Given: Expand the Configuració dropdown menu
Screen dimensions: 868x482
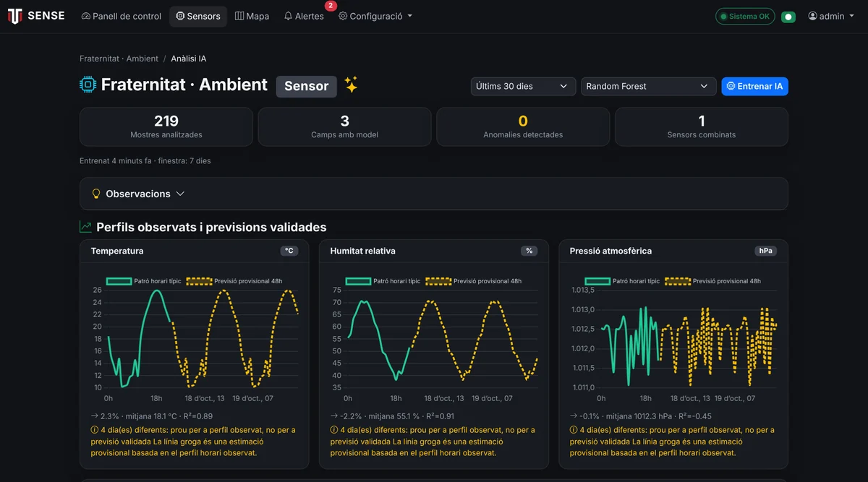Looking at the screenshot, I should coord(375,16).
